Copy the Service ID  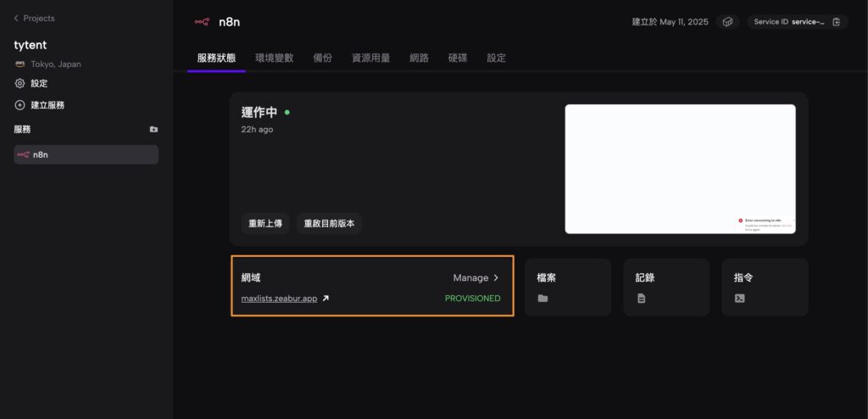tap(837, 21)
